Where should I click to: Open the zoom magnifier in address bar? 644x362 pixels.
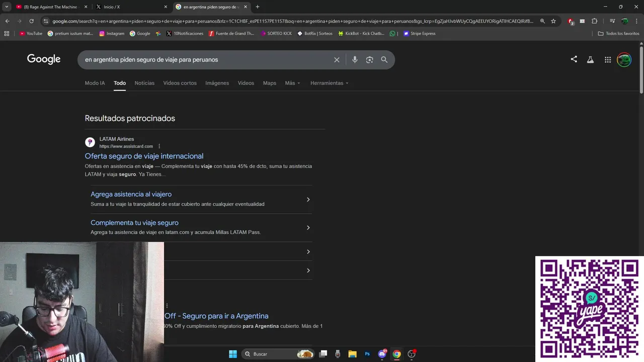point(542,21)
